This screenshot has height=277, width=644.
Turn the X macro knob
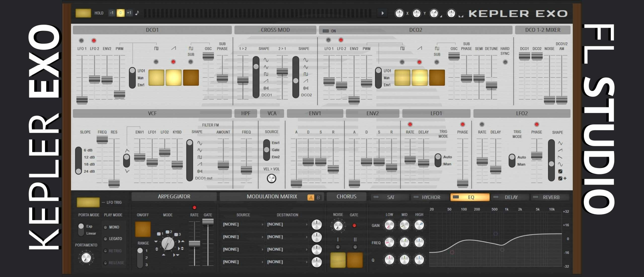[399, 13]
